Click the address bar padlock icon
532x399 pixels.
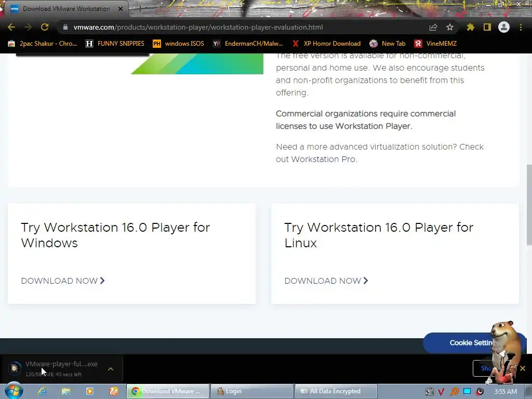(x=65, y=27)
